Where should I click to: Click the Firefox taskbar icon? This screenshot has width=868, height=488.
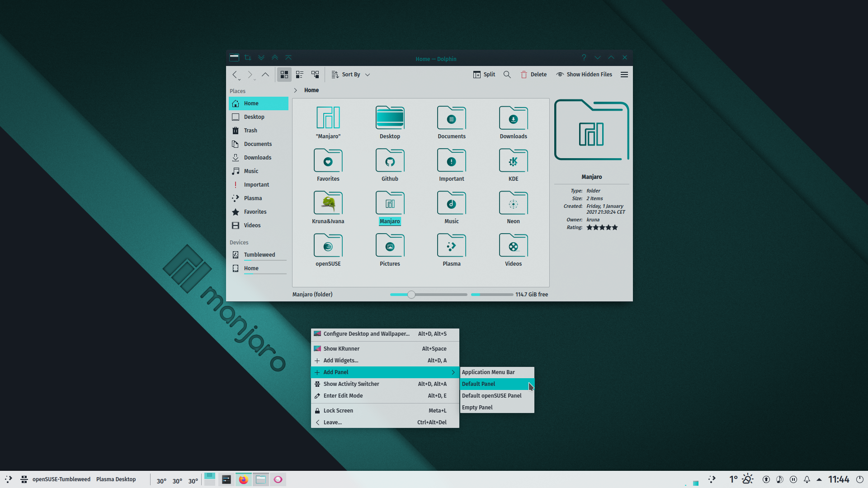[244, 479]
